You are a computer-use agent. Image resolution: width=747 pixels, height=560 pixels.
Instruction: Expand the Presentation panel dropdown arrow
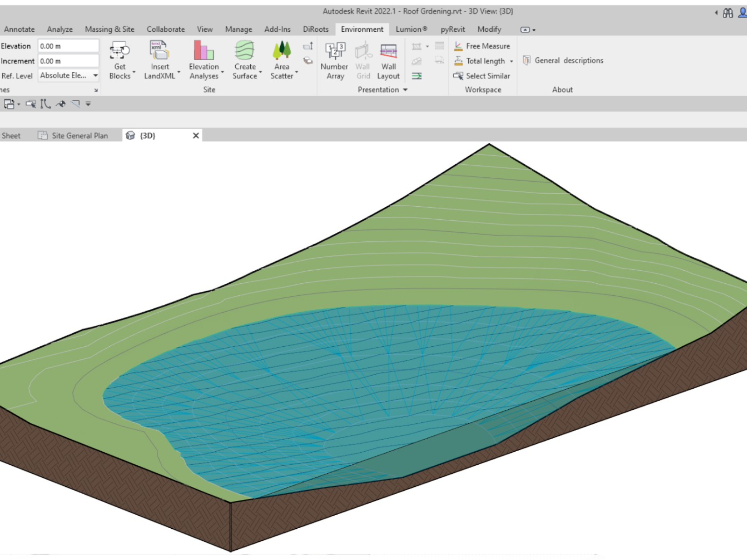point(405,90)
